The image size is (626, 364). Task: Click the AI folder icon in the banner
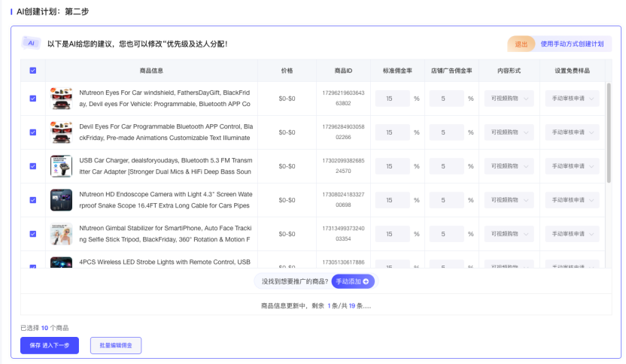click(x=31, y=43)
